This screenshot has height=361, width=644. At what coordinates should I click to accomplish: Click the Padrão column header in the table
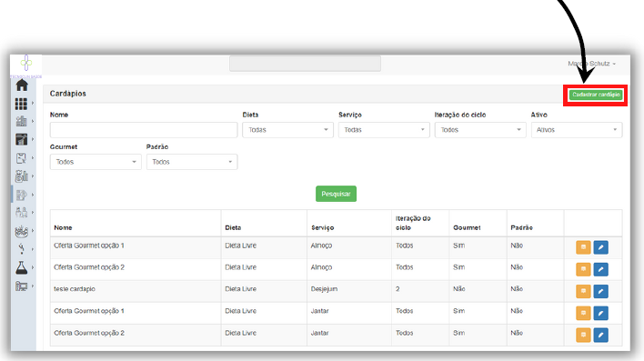[521, 227]
